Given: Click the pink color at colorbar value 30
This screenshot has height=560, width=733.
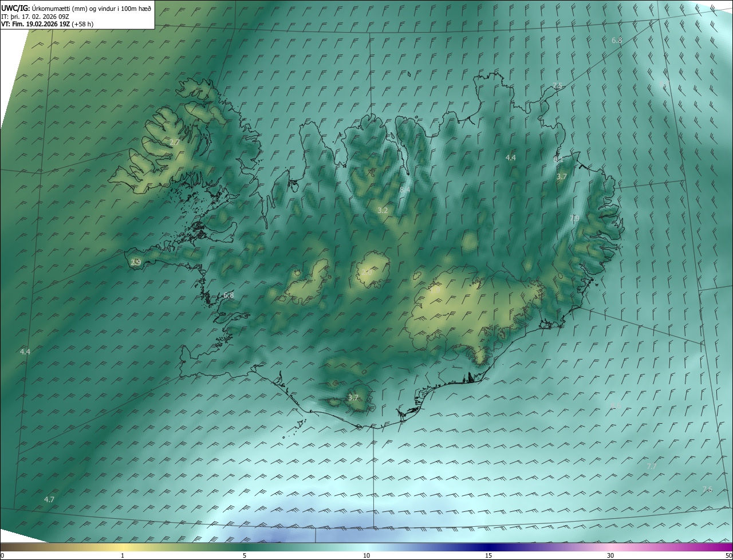Looking at the screenshot, I should [x=610, y=547].
